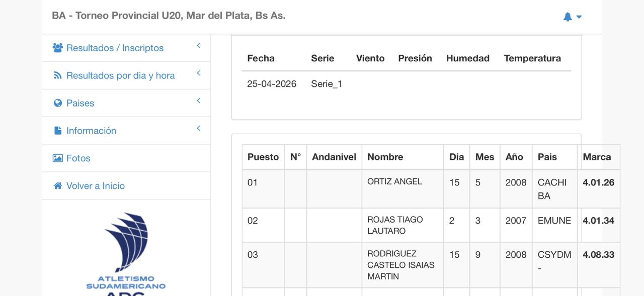
Task: Click the ORTIZ ANGEL name cell
Action: [394, 181]
